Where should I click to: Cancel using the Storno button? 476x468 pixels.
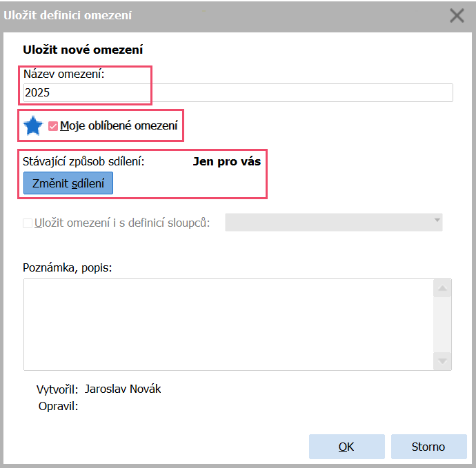pos(428,447)
